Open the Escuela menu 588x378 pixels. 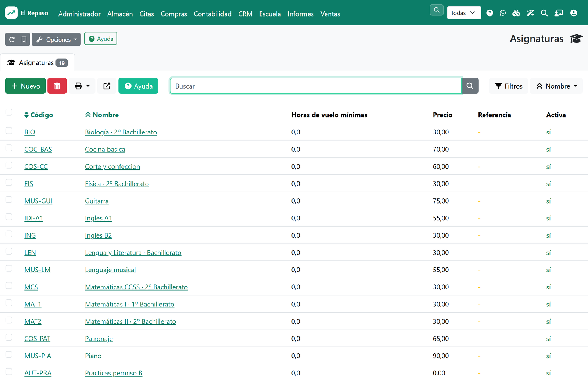coord(270,14)
